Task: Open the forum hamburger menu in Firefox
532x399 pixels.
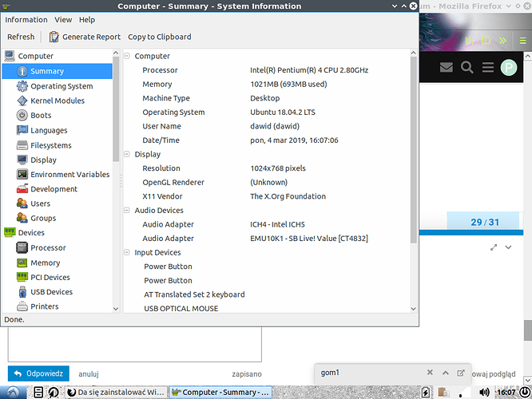Action: [x=488, y=67]
